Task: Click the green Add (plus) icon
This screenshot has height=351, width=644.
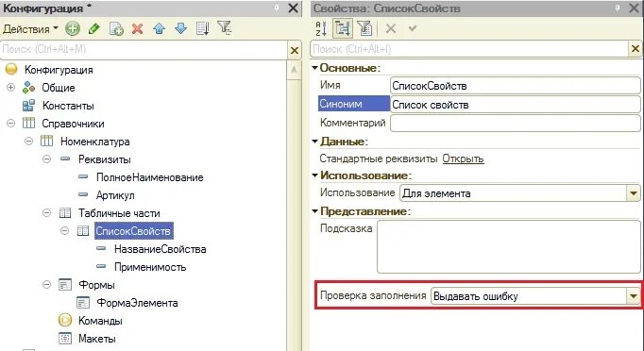Action: click(73, 28)
